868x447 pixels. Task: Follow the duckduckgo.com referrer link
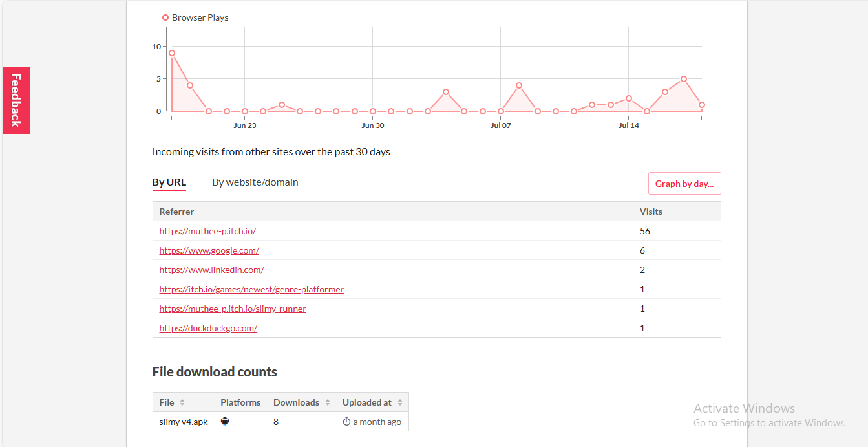(x=208, y=328)
